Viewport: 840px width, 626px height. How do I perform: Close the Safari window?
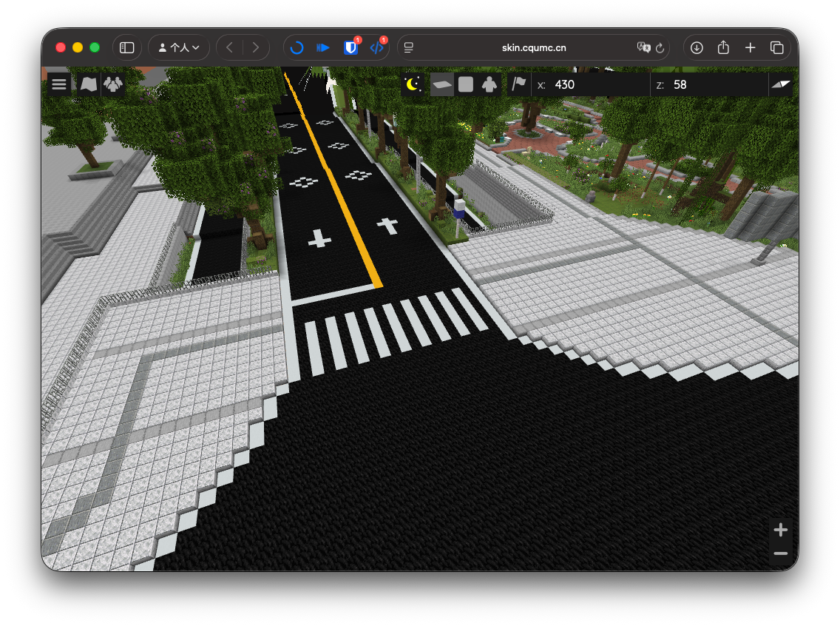pos(61,47)
